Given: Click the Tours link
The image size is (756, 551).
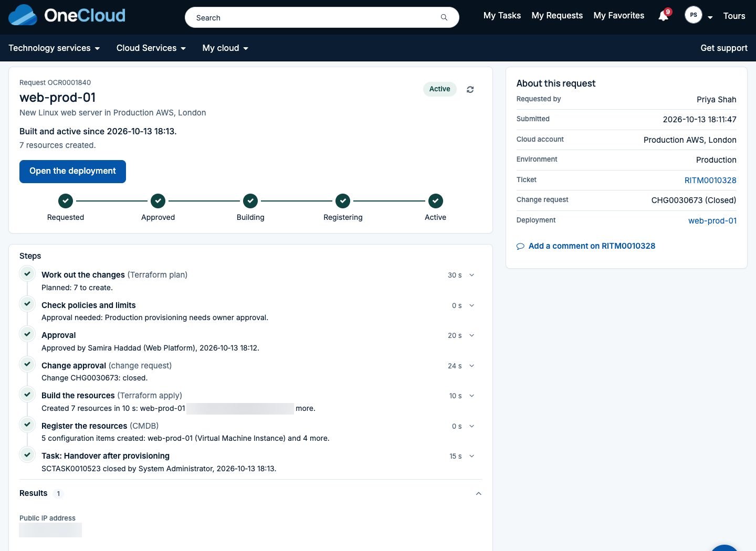Looking at the screenshot, I should coord(734,16).
